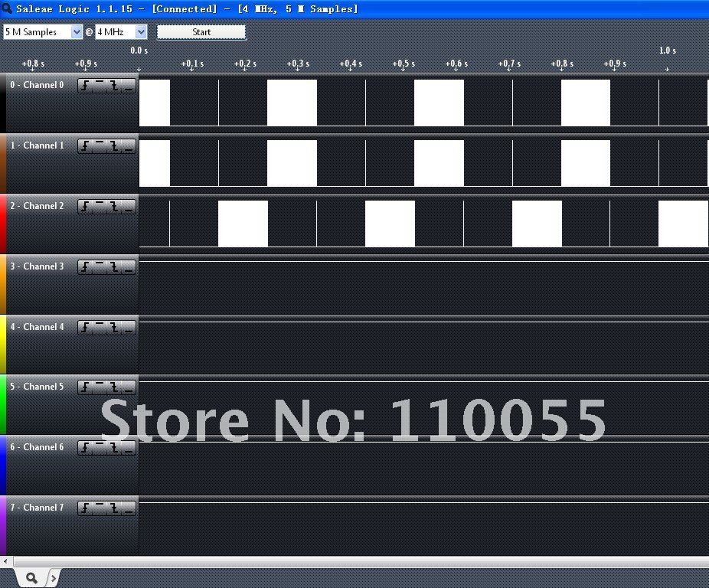Set high level trigger on Channel 7
This screenshot has height=588, width=709.
(100, 508)
